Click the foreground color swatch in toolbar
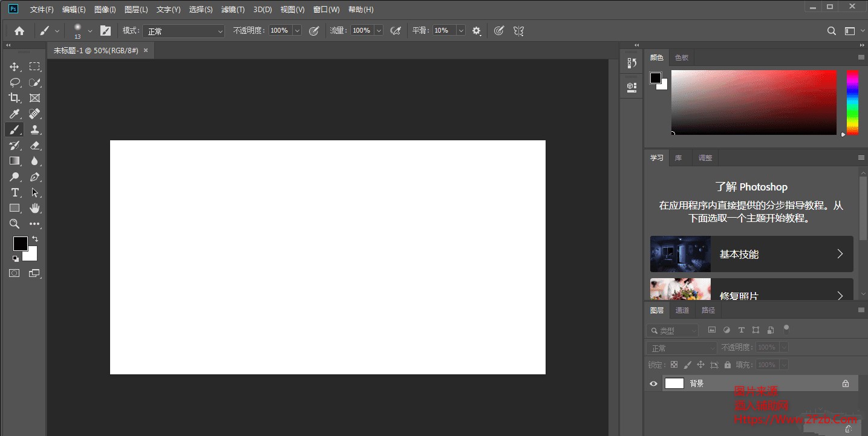Image resolution: width=868 pixels, height=436 pixels. 20,243
